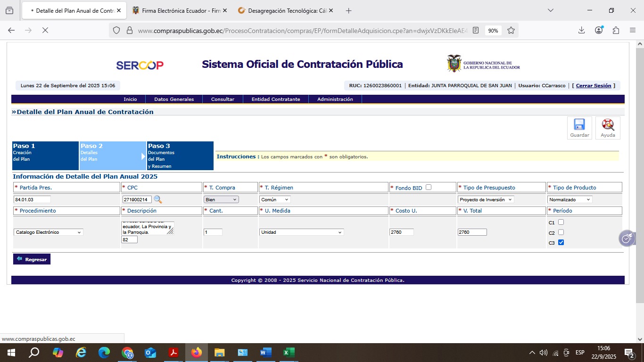Enable the C1 period checkbox
Screen dimensions: 644x362
561,222
